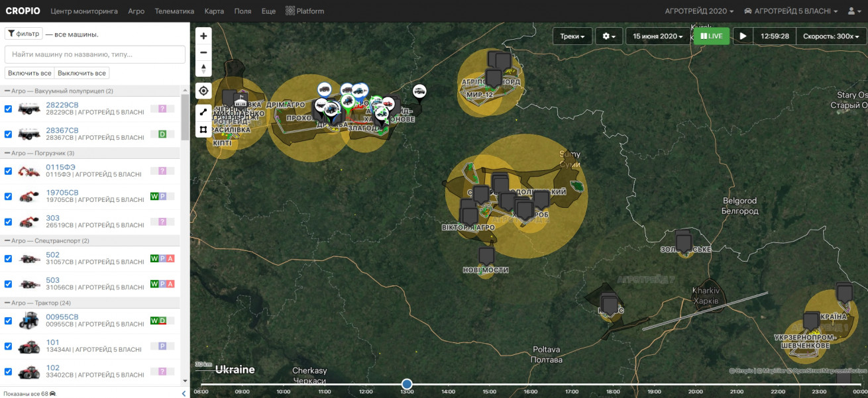Click the 28229СВ vacuum trailer icon

click(x=29, y=108)
